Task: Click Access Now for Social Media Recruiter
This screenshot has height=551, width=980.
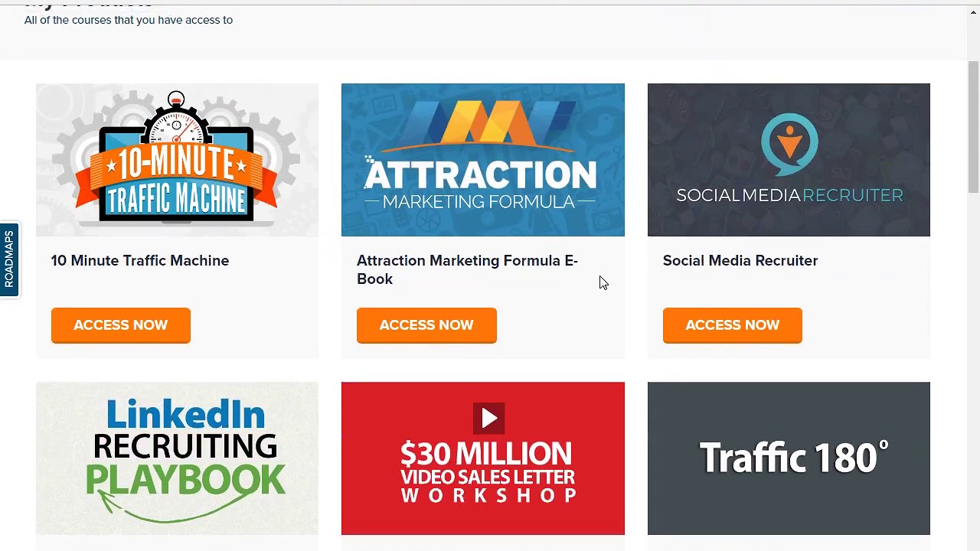Action: tap(732, 325)
